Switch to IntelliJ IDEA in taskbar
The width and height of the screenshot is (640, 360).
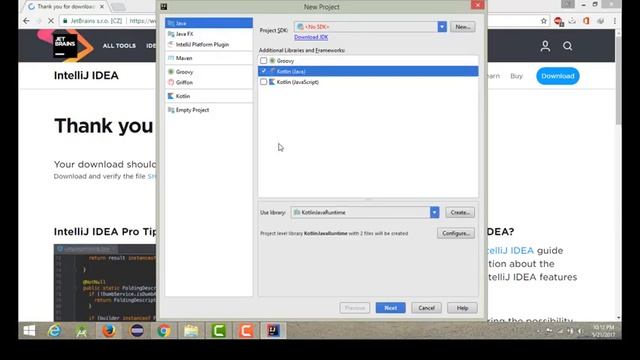coord(273,331)
